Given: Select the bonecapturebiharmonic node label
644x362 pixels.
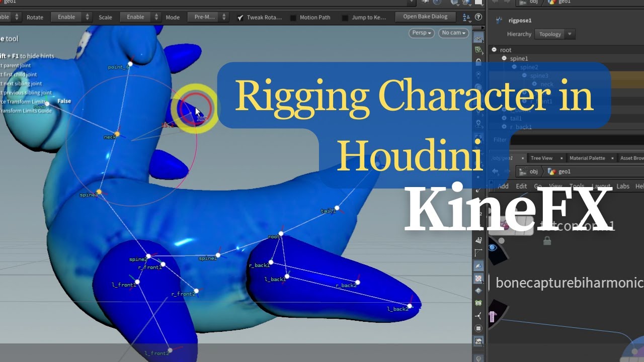Looking at the screenshot, I should click(x=570, y=283).
